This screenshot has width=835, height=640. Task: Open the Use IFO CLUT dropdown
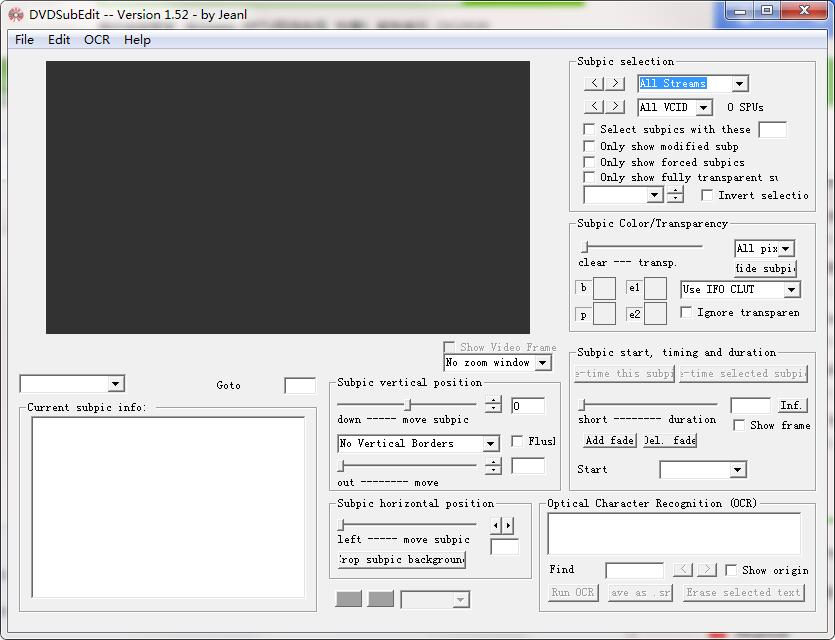pos(791,290)
